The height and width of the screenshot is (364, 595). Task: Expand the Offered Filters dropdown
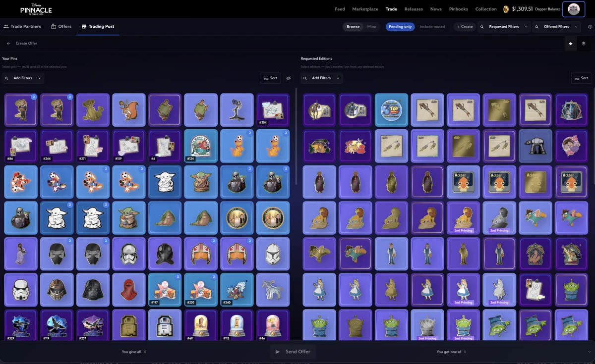click(x=556, y=27)
